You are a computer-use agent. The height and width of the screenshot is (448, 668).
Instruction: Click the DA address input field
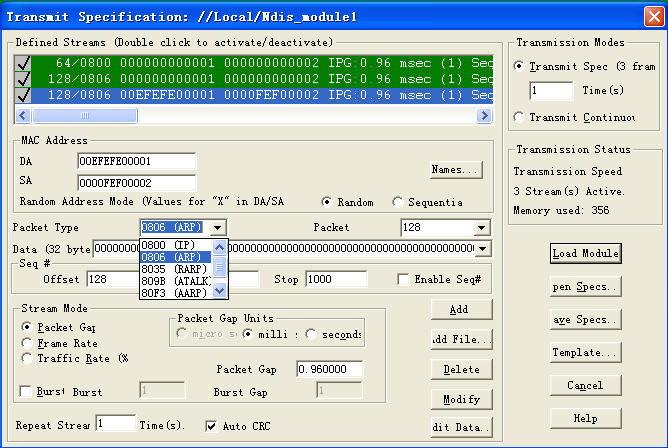136,161
